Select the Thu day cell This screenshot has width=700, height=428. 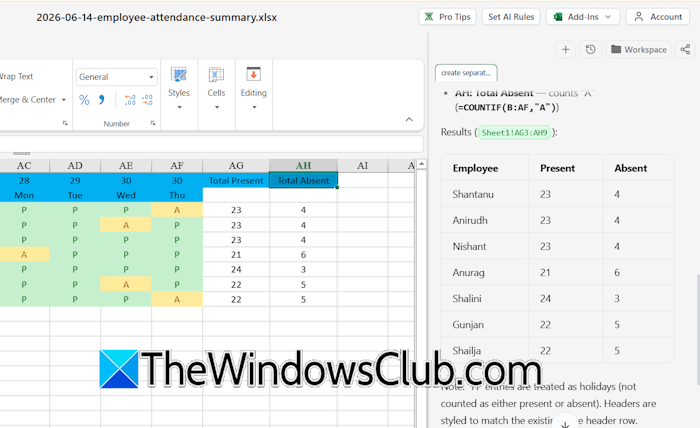click(x=177, y=195)
